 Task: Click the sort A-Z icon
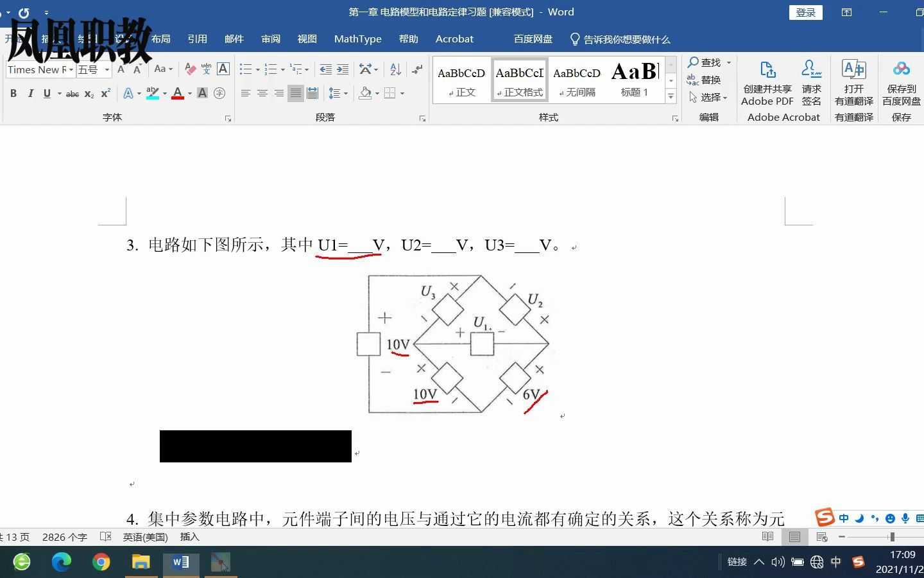click(396, 69)
